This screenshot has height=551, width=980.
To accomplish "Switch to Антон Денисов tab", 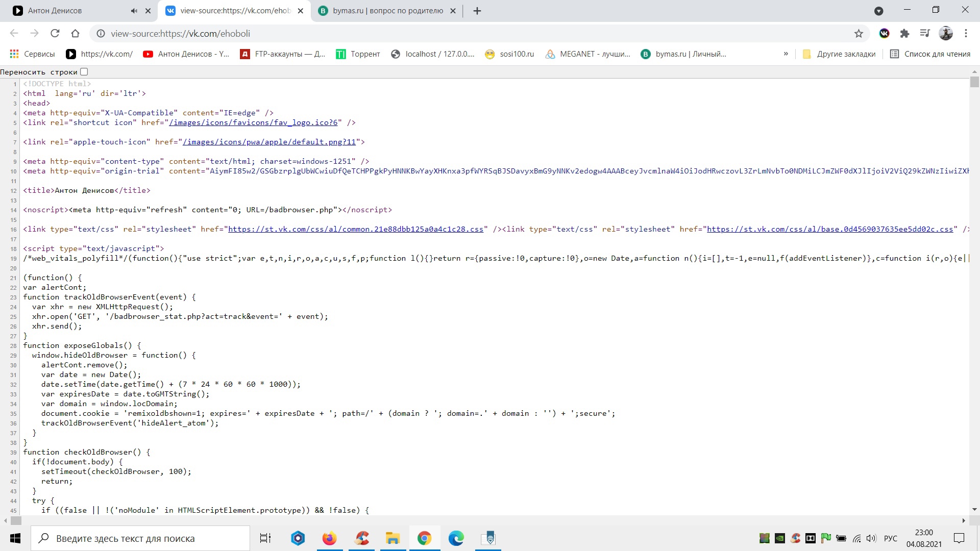I will pyautogui.click(x=71, y=11).
